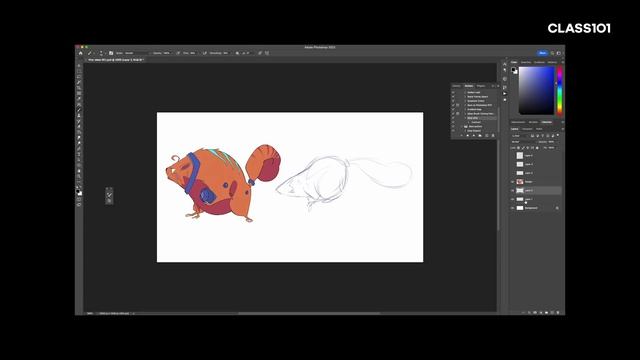The image size is (640, 360).
Task: Select the Clone Stamp tool
Action: 79,116
